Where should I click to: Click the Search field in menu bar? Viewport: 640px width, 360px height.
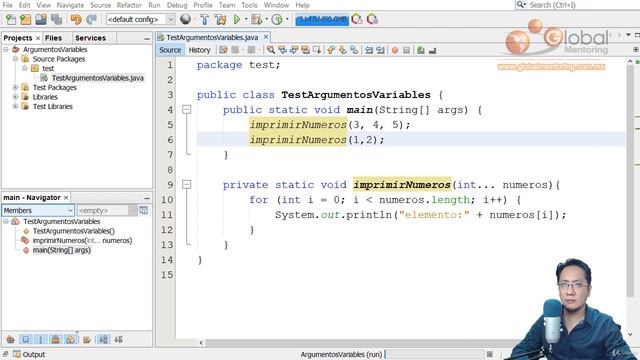point(576,5)
